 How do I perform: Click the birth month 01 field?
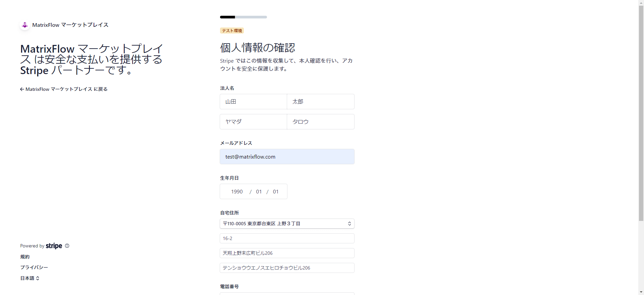point(259,192)
